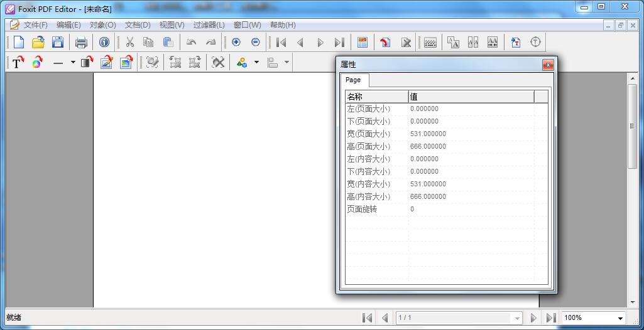
Task: Rotate object clockwise
Action: click(x=194, y=63)
